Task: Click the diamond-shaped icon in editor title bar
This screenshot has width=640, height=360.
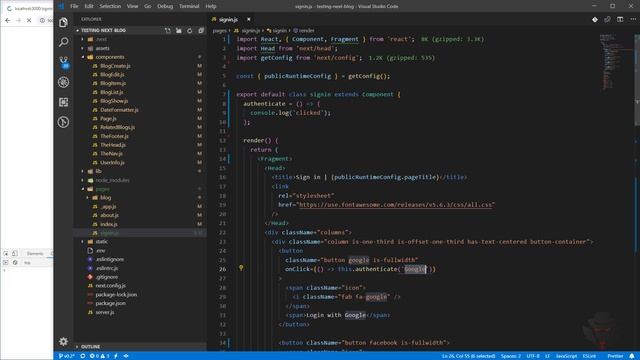Action: click(595, 20)
